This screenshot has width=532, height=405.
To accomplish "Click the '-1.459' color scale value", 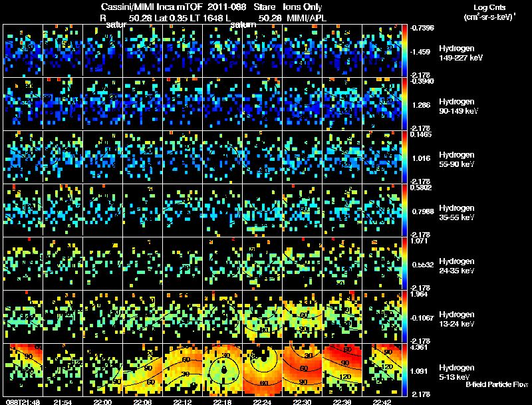I will tap(420, 52).
